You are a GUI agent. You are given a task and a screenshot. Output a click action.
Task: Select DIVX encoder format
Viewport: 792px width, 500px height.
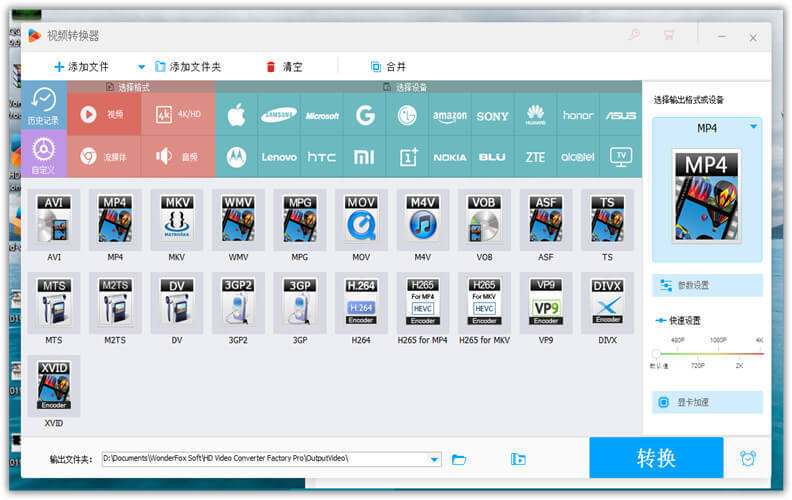pyautogui.click(x=607, y=303)
